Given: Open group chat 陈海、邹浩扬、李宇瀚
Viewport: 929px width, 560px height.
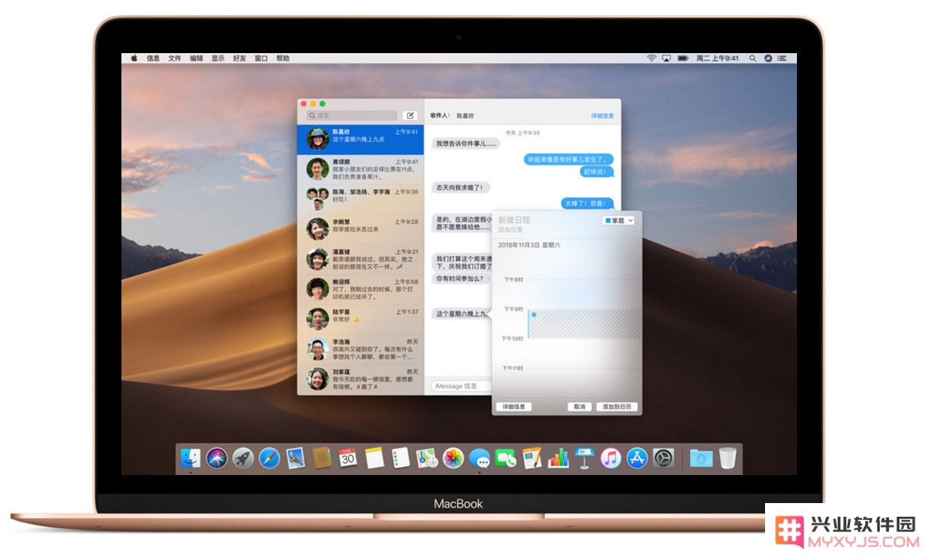Looking at the screenshot, I should (x=361, y=199).
